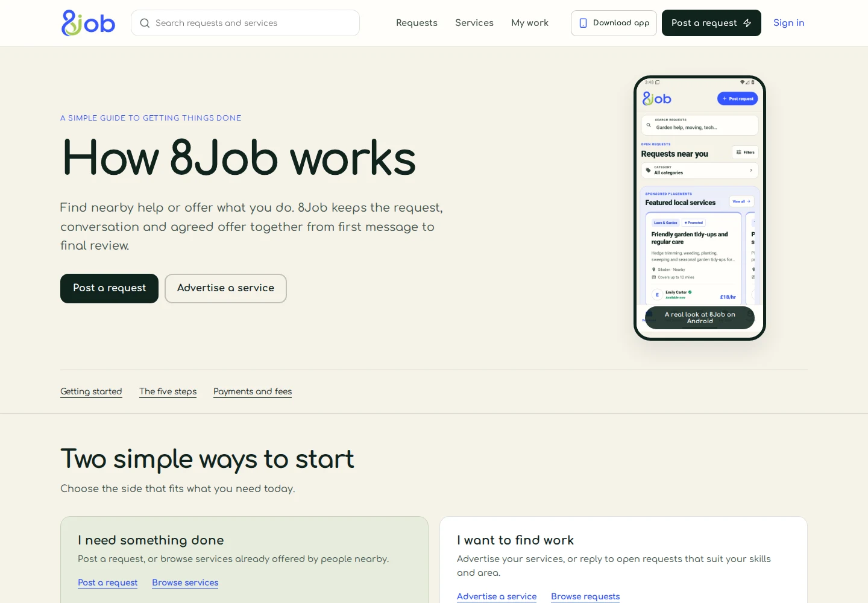Open the Requests nav item

(x=417, y=23)
